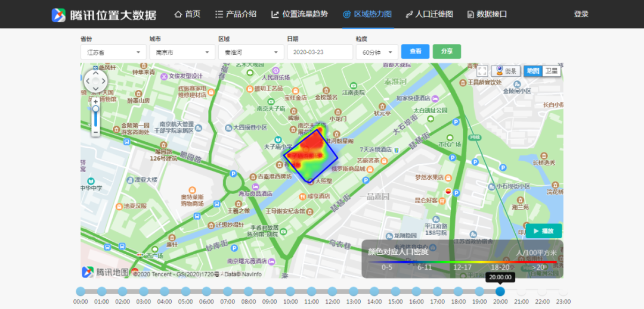Click the 市民广场 park marker
The image size is (644, 309).
coord(450,138)
